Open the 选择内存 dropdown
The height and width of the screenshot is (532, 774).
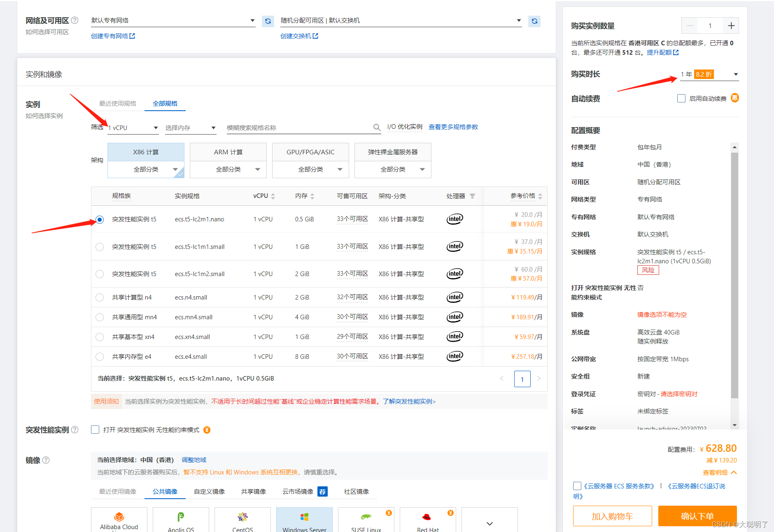click(191, 128)
